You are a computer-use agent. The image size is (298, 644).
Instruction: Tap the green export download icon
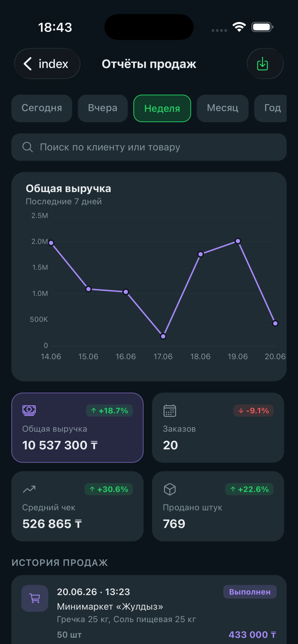pos(262,63)
